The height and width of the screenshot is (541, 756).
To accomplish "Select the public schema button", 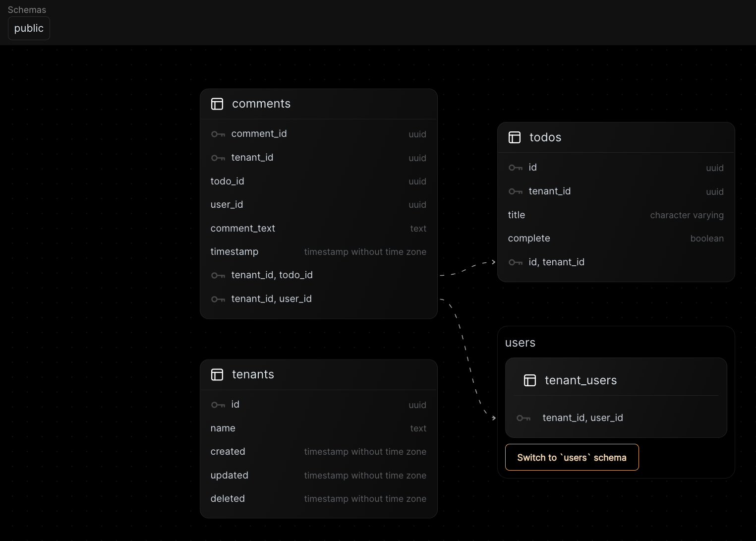I will (29, 28).
